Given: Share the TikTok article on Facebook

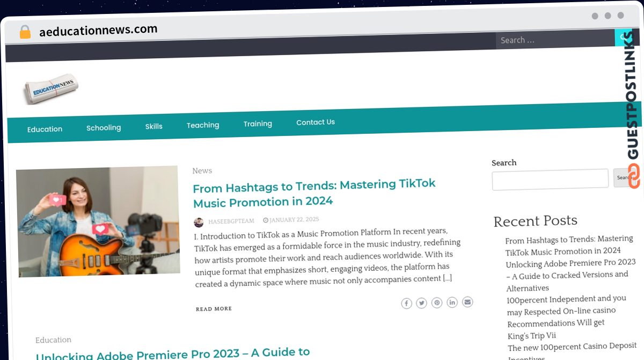Looking at the screenshot, I should (407, 304).
